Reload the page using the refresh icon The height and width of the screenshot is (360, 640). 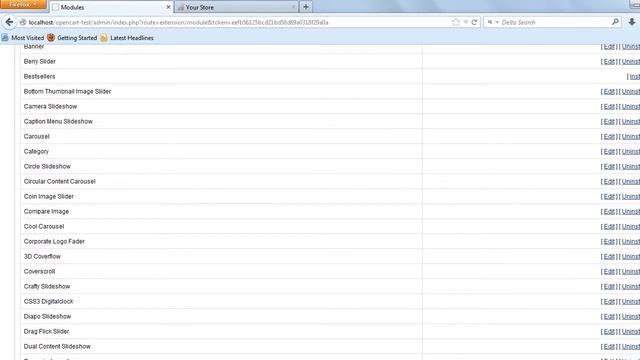pos(474,22)
